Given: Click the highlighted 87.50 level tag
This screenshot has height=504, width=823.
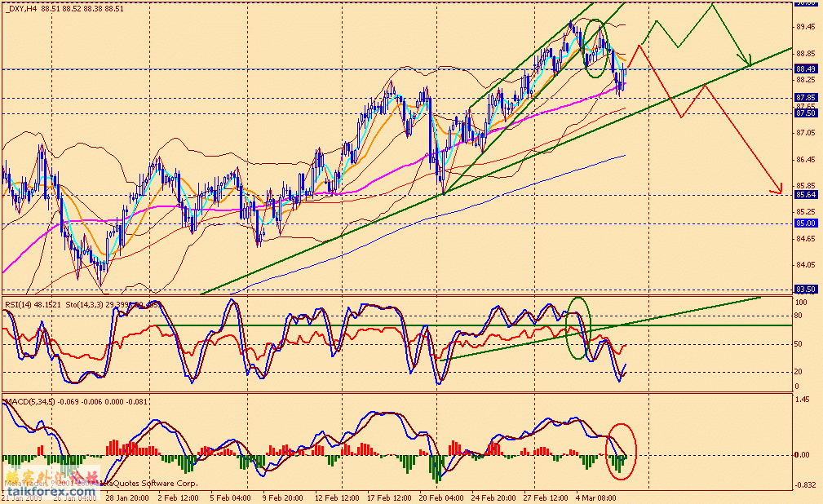Looking at the screenshot, I should click(806, 113).
